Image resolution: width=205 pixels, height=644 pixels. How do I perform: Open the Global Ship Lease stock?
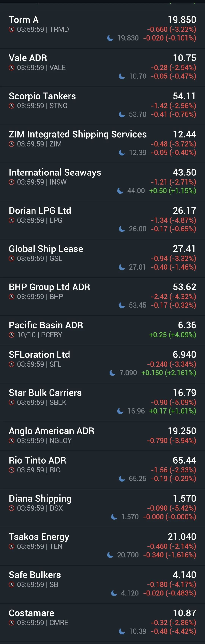(x=46, y=249)
